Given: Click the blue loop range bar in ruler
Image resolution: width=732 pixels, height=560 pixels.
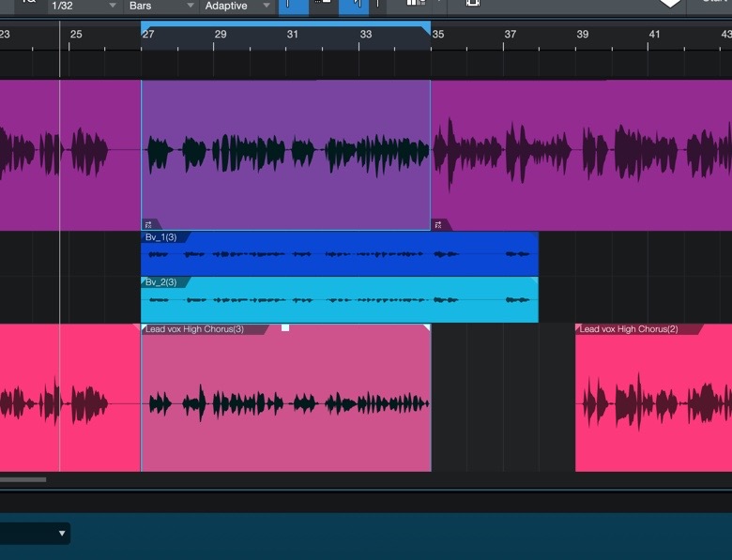Looking at the screenshot, I should [286, 23].
